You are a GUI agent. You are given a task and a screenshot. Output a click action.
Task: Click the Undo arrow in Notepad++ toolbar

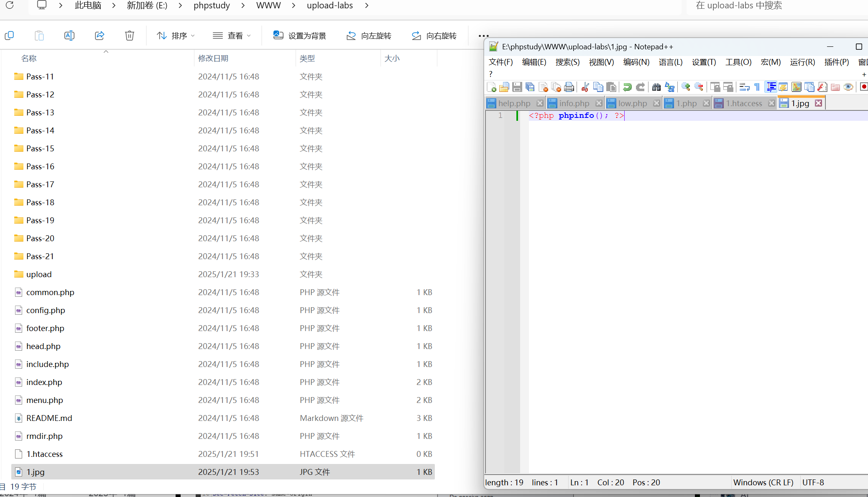627,87
